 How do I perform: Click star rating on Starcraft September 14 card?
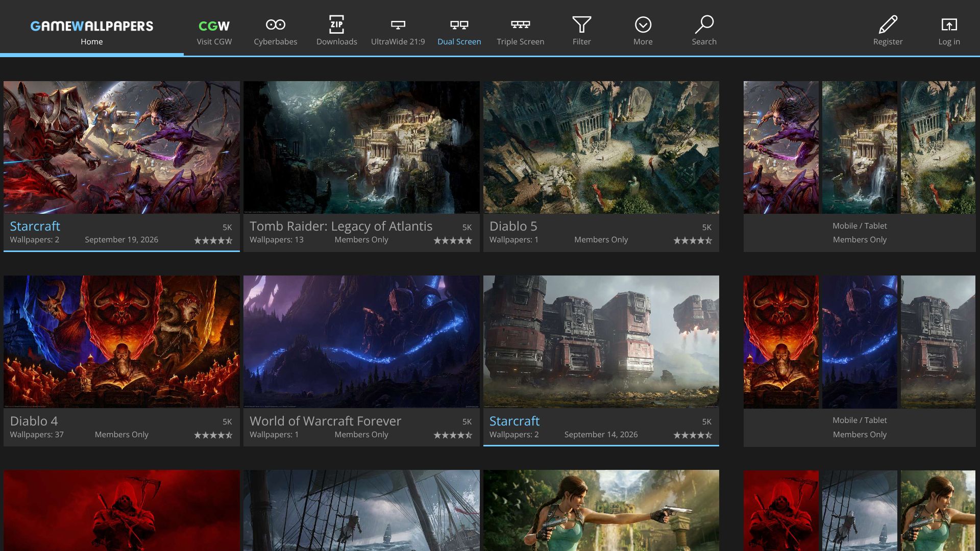coord(693,435)
